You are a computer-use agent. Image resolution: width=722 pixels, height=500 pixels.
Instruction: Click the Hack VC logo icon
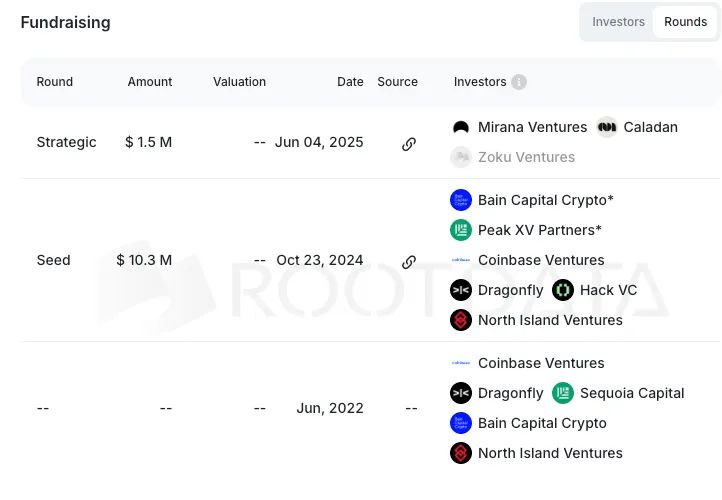coord(563,290)
